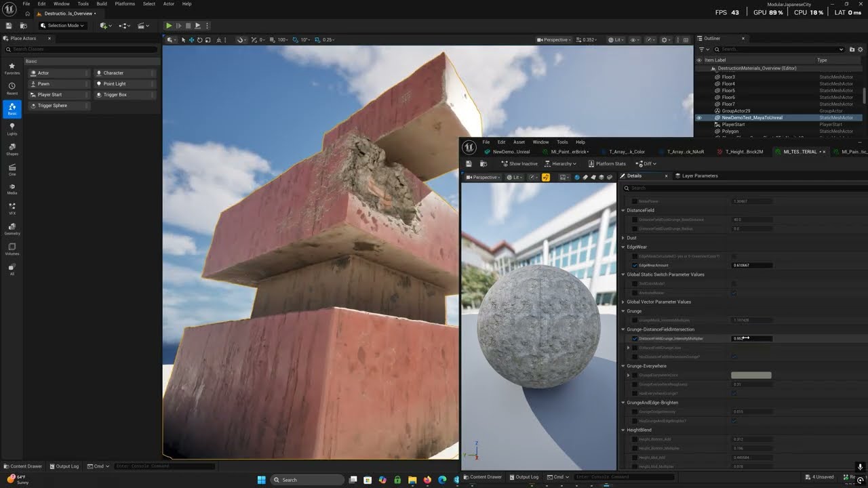Click the Play button in main toolbar

click(169, 26)
